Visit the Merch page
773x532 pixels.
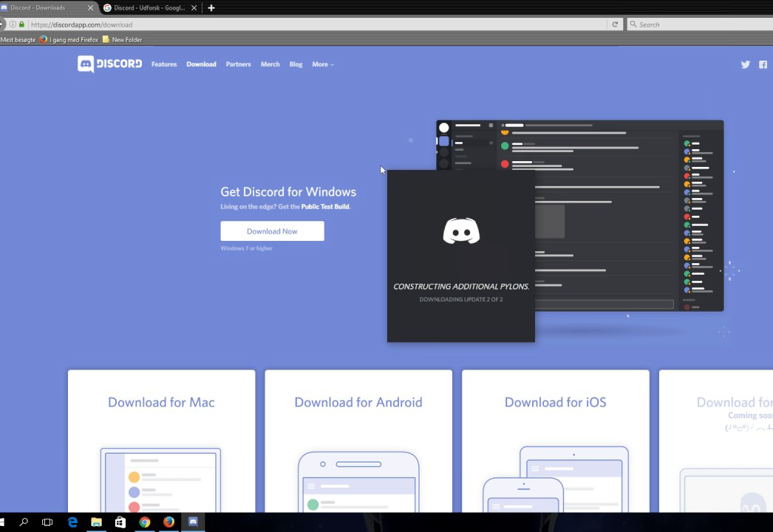(x=270, y=64)
